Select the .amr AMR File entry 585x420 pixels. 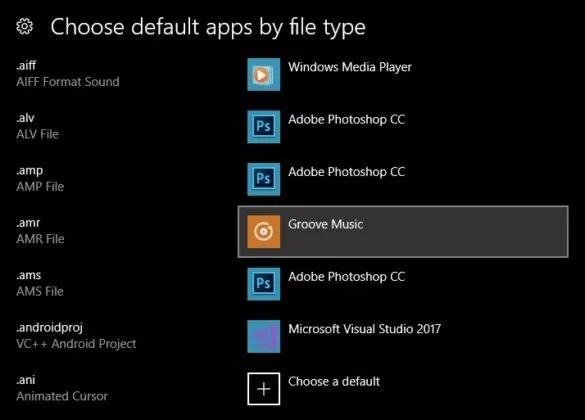tap(40, 231)
